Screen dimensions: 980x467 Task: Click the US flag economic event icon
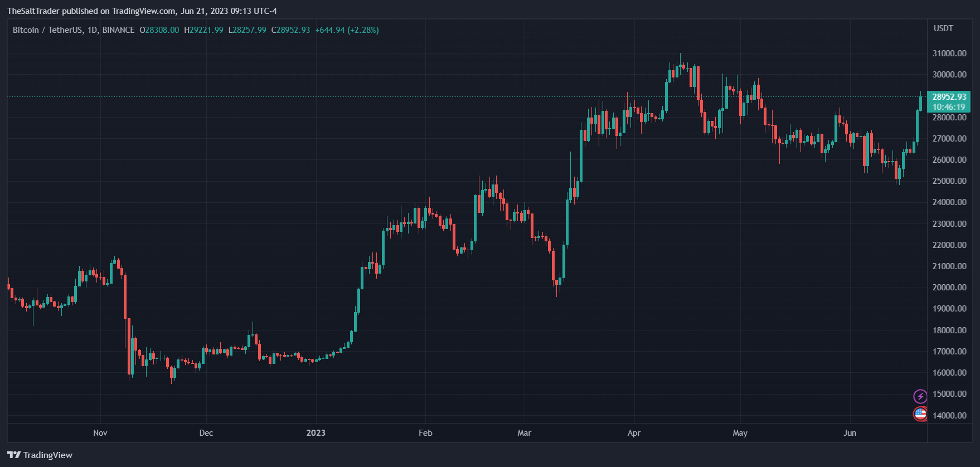[920, 414]
